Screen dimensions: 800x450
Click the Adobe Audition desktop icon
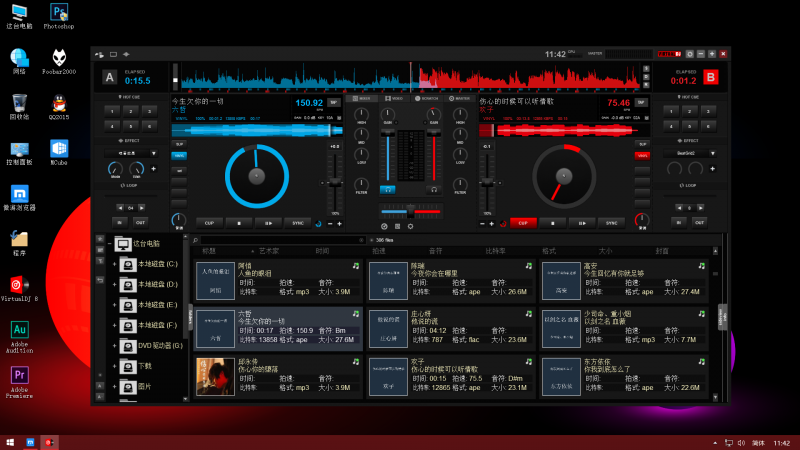tap(19, 335)
